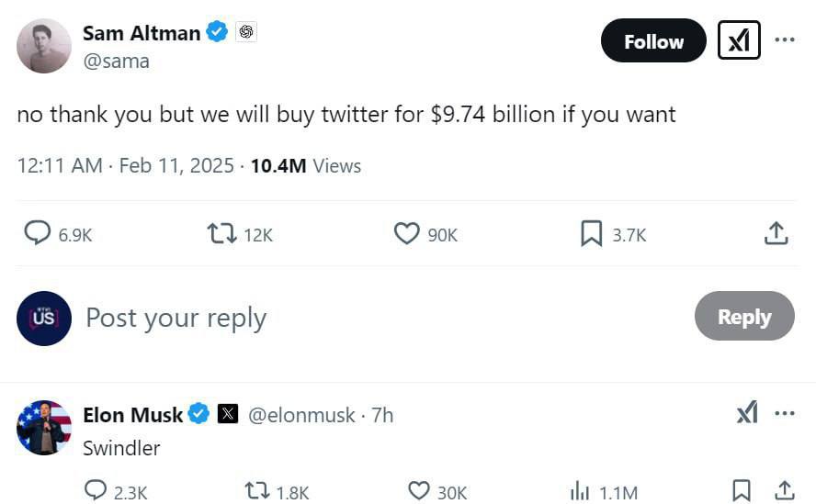
Task: Bookmark Sam Altman's post
Action: (x=592, y=233)
